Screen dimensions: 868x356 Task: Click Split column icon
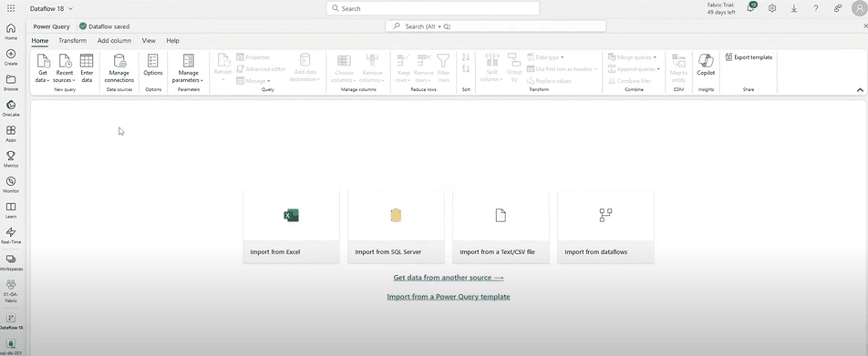[491, 60]
